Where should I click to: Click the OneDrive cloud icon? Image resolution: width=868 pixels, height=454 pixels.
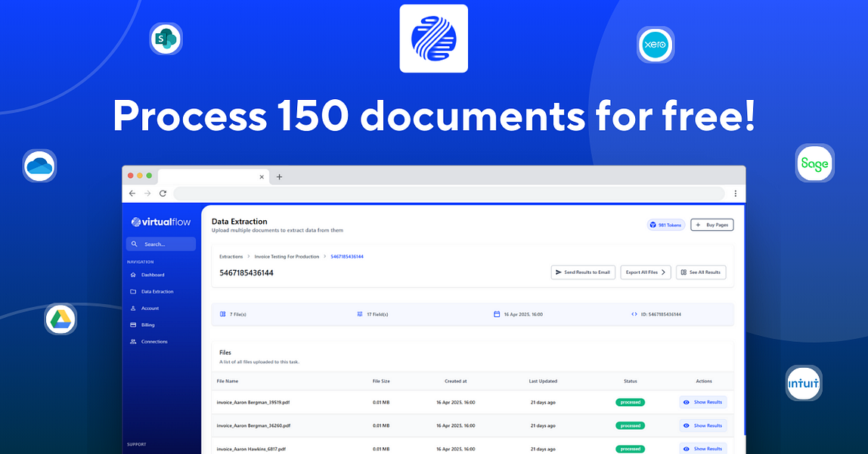(40, 166)
